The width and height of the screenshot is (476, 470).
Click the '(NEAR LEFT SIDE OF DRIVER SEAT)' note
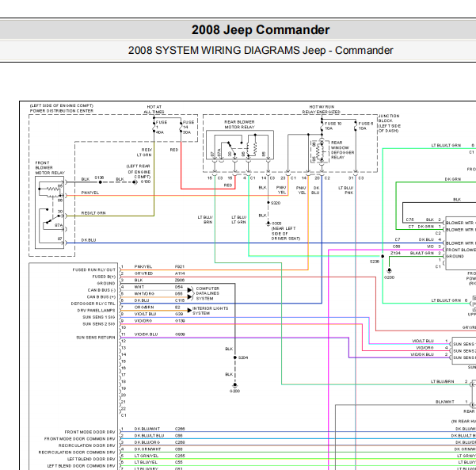click(x=286, y=234)
